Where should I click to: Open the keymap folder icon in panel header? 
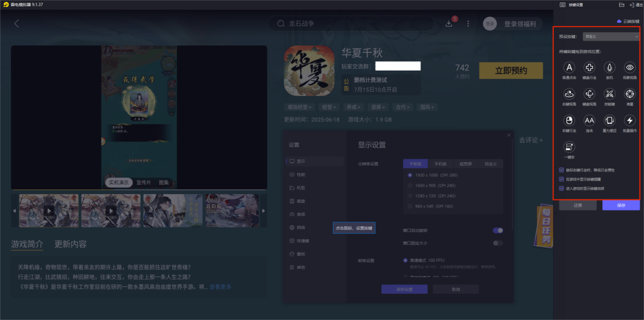pyautogui.click(x=621, y=5)
